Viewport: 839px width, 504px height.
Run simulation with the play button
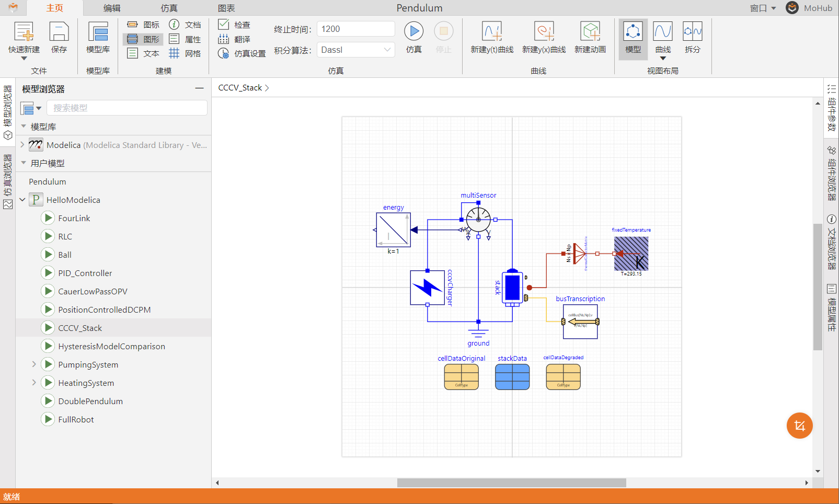click(413, 31)
